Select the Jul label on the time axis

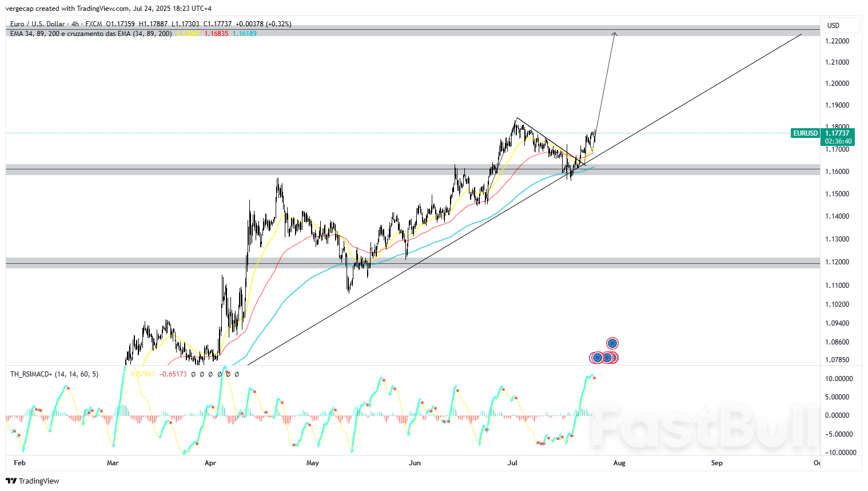click(x=512, y=464)
